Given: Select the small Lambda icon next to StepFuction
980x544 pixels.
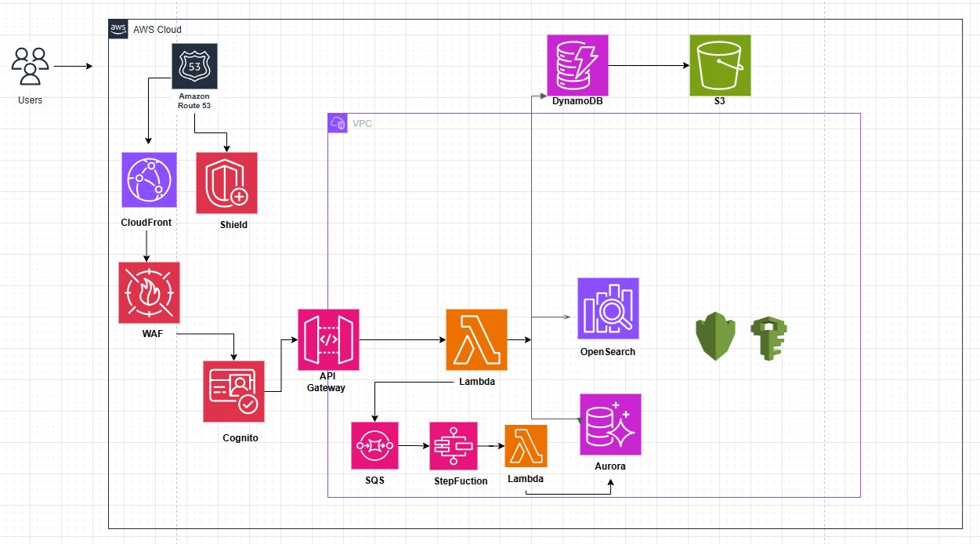Looking at the screenshot, I should click(x=526, y=446).
